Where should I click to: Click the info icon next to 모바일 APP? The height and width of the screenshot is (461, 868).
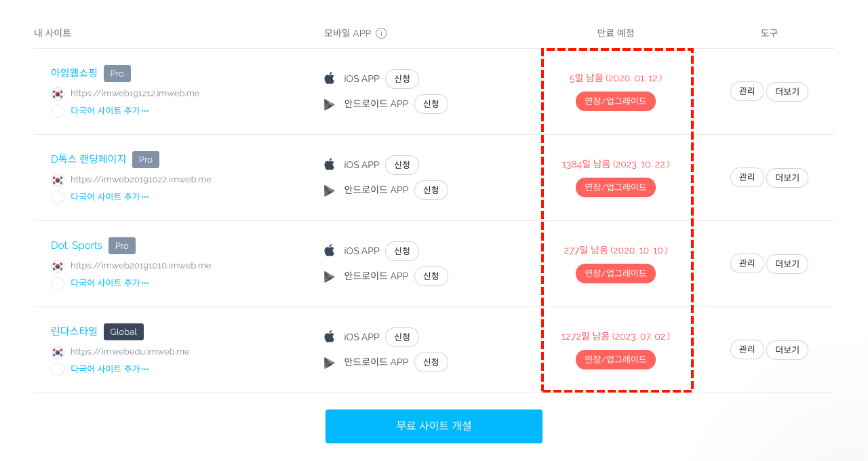tap(381, 33)
